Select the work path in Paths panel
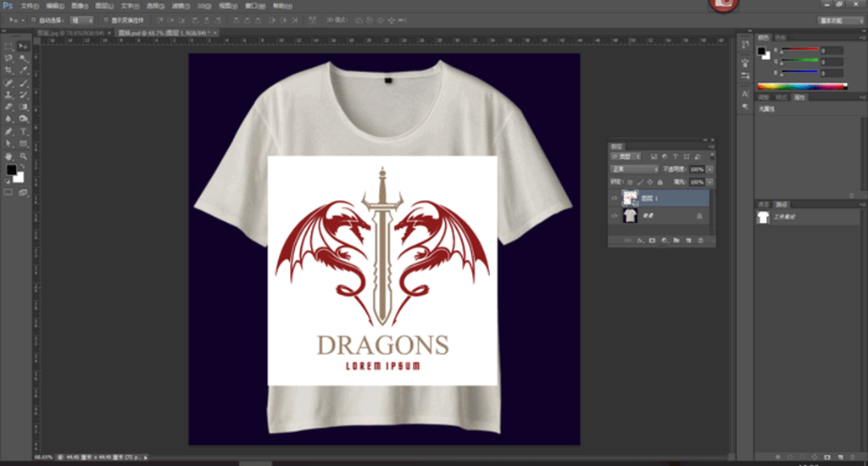Image resolution: width=868 pixels, height=466 pixels. (782, 218)
